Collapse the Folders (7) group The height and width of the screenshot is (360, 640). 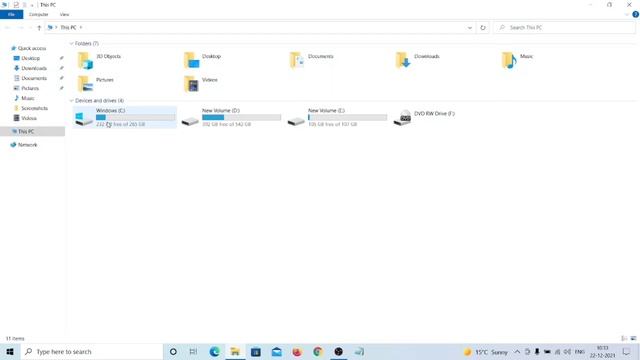[71, 43]
